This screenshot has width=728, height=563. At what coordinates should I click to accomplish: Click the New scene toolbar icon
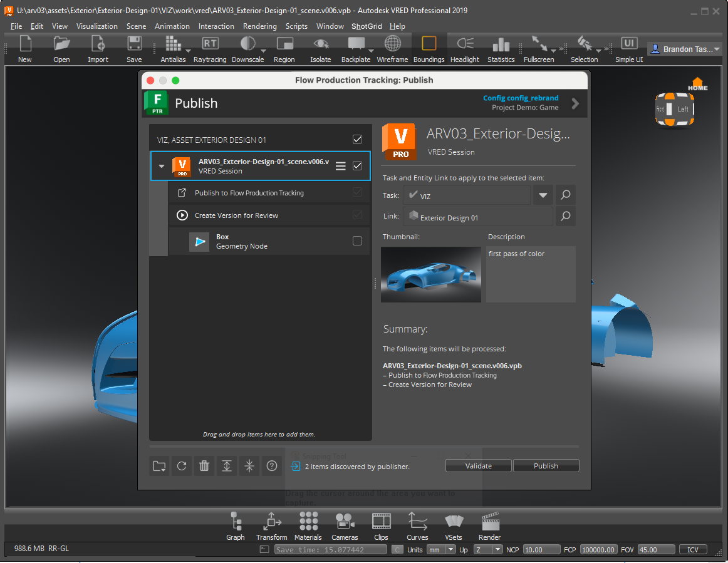click(25, 49)
